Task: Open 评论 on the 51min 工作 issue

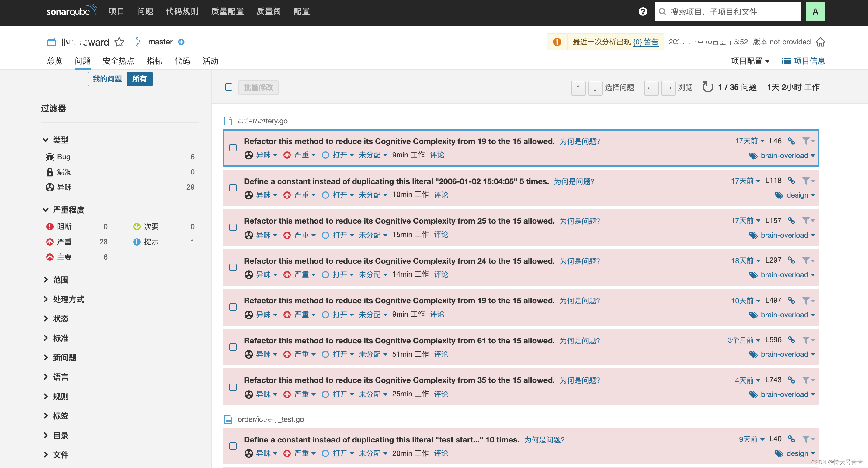Action: pos(441,354)
